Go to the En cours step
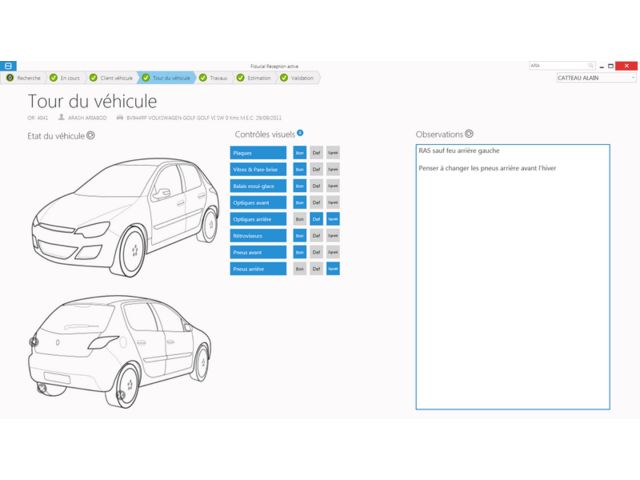 click(65, 78)
